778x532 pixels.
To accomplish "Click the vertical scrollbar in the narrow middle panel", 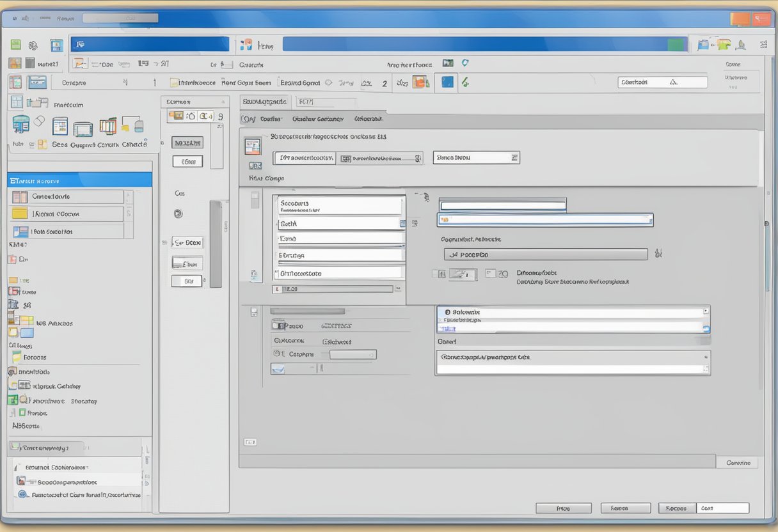I will click(216, 243).
